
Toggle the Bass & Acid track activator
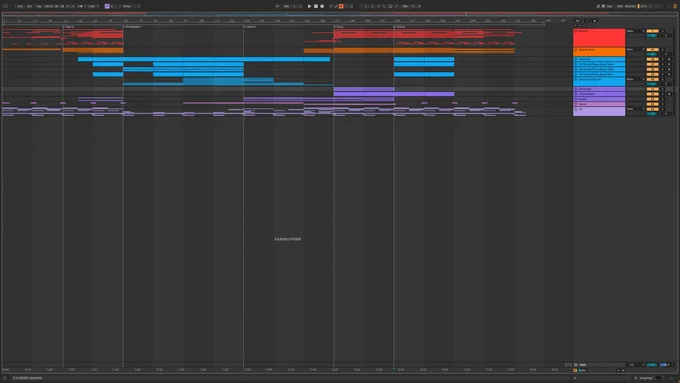653,49
